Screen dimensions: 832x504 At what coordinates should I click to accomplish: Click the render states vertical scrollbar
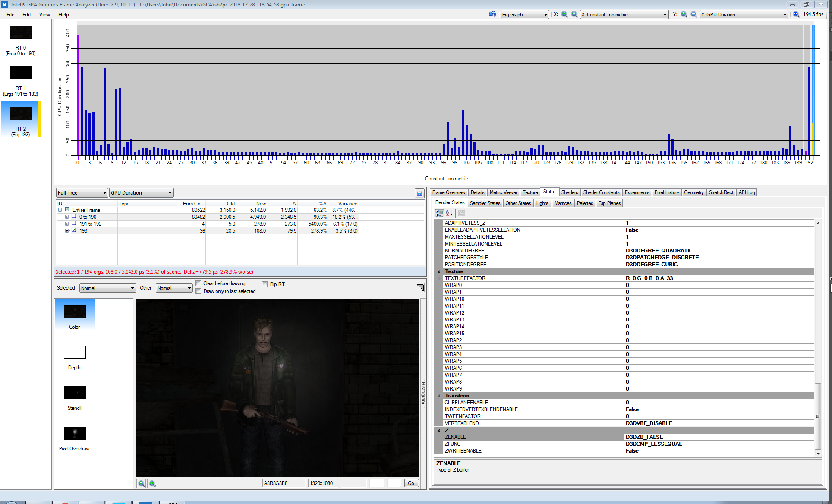pyautogui.click(x=818, y=337)
